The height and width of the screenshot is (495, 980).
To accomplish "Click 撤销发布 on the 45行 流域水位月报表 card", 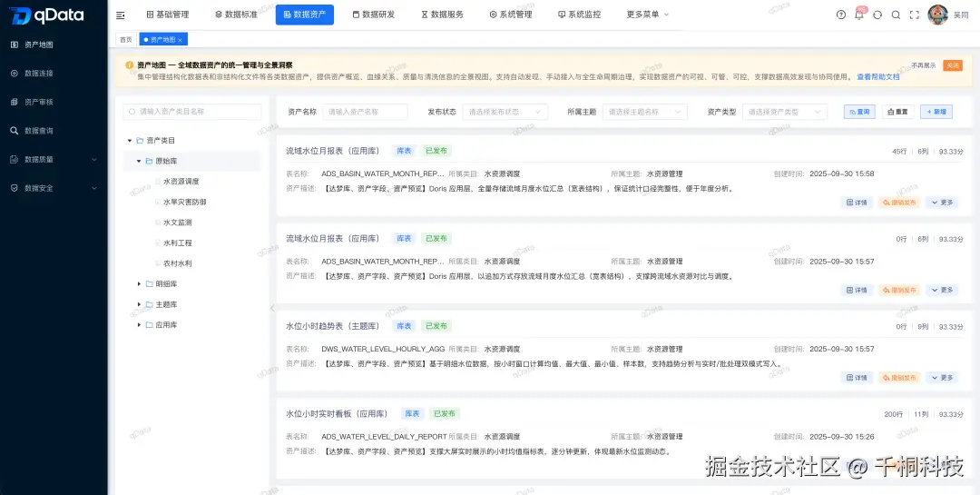I will coord(899,203).
